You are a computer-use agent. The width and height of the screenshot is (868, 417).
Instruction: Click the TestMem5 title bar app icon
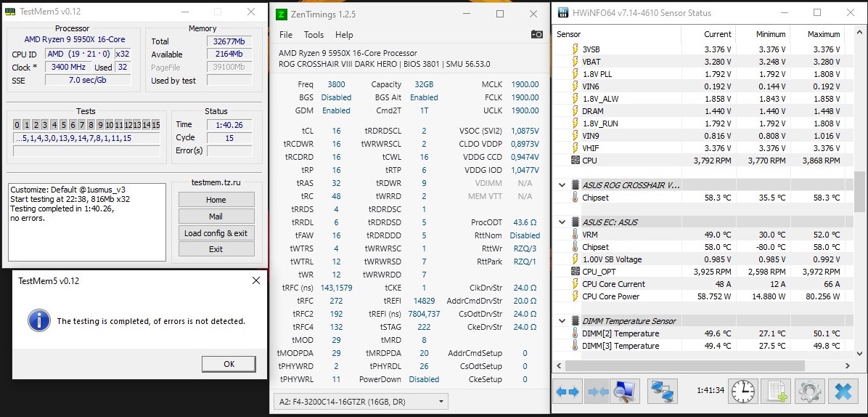[x=10, y=12]
